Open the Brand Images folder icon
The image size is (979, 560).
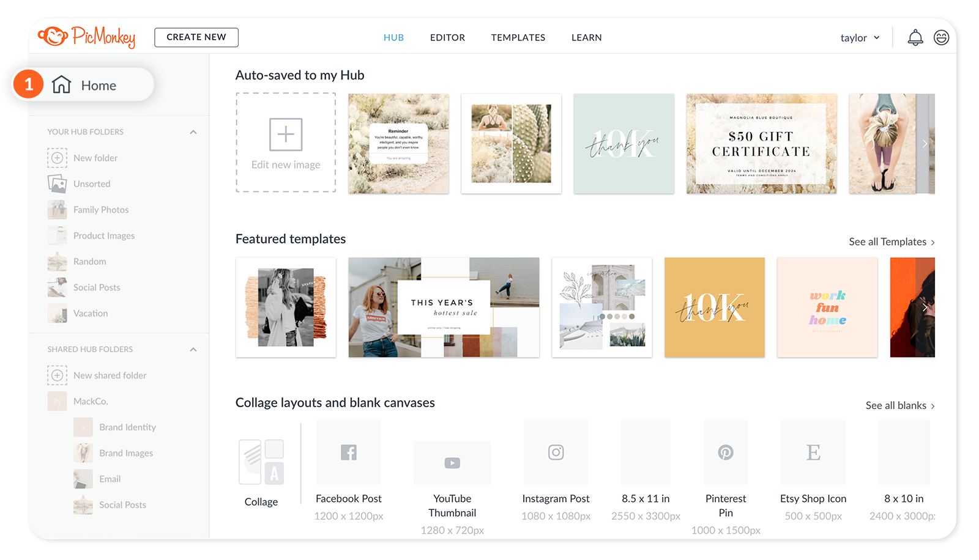(83, 453)
